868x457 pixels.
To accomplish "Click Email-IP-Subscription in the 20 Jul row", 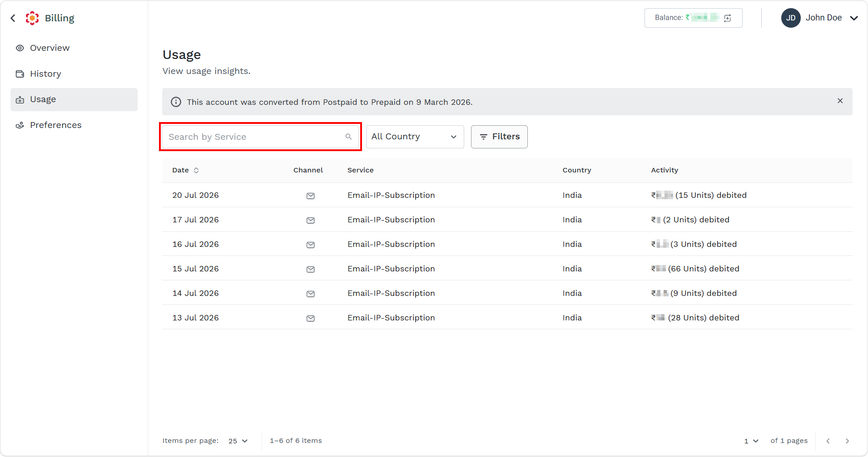I will (391, 195).
